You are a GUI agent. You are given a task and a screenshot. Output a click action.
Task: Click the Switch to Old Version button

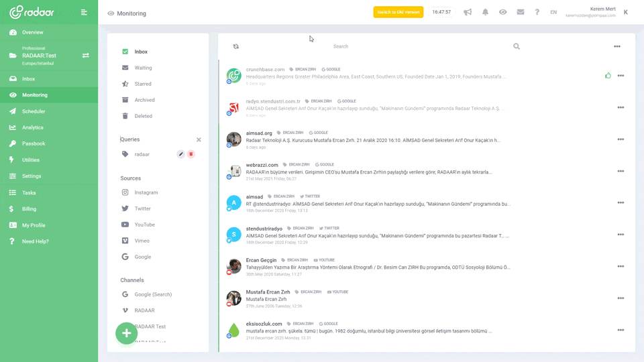click(x=398, y=12)
